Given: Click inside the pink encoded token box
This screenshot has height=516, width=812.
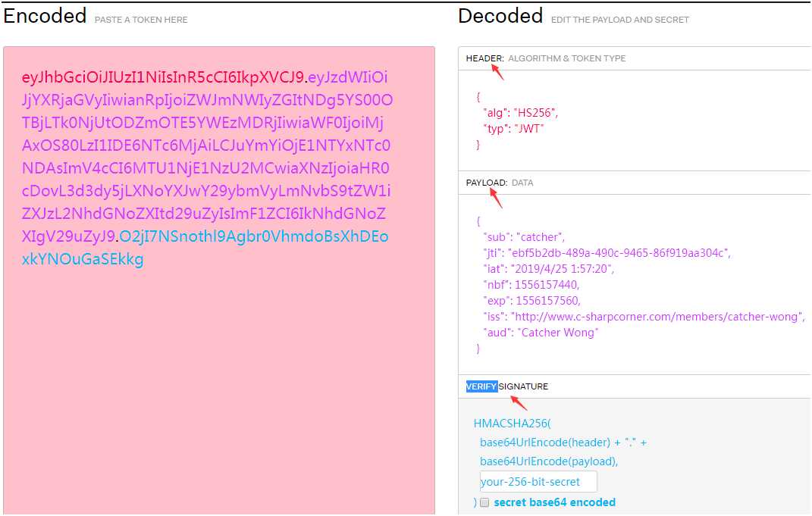Looking at the screenshot, I should [x=219, y=280].
